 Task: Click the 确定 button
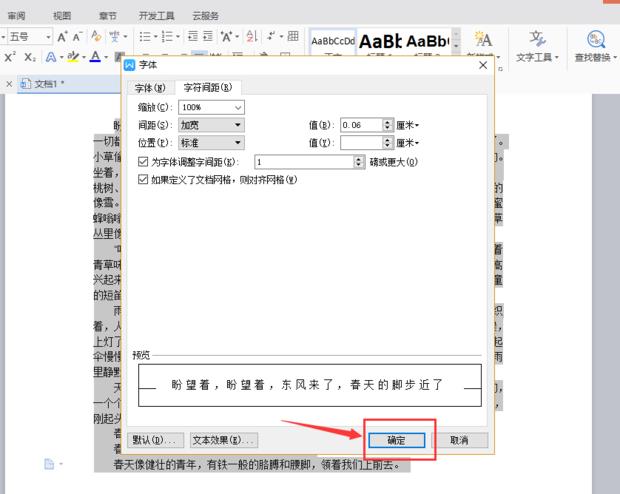click(397, 440)
